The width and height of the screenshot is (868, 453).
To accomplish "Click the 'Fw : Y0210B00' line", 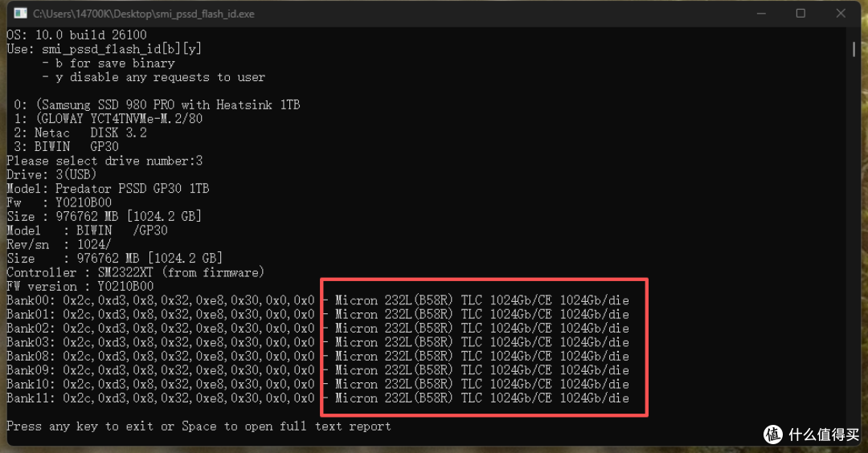I will [x=59, y=202].
